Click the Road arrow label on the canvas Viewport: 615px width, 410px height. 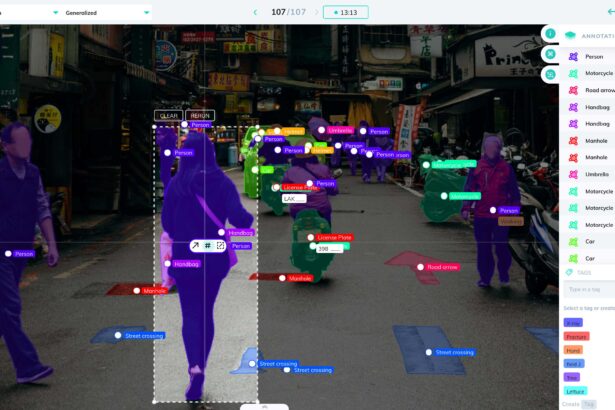point(442,267)
